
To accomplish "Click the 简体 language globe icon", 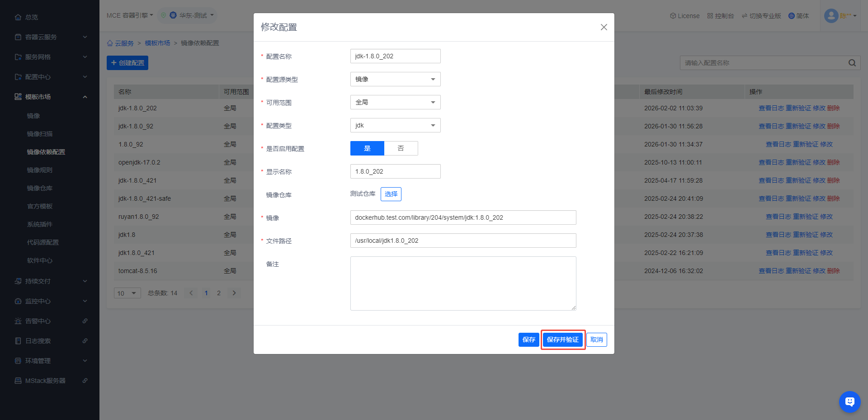I will tap(791, 16).
